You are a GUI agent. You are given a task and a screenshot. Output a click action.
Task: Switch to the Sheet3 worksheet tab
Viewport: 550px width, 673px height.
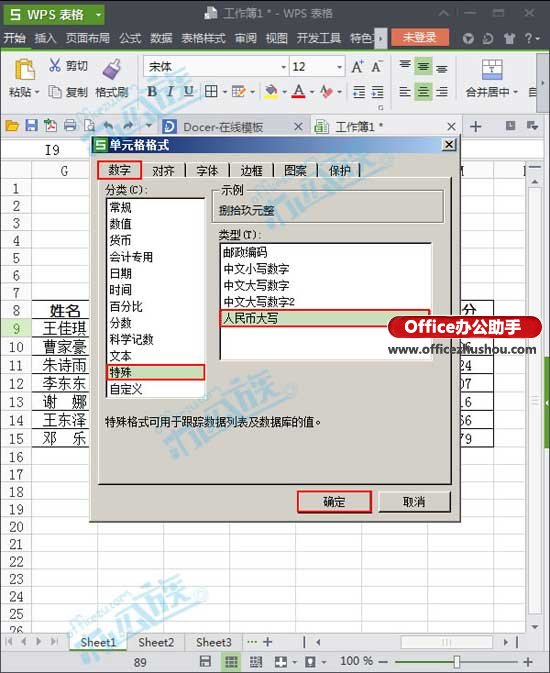214,643
